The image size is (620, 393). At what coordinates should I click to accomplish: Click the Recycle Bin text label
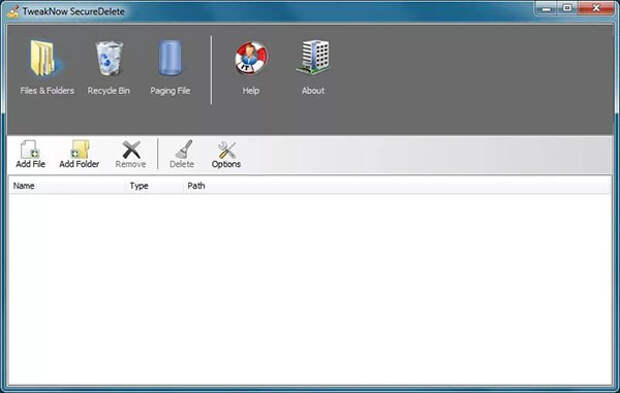109,91
